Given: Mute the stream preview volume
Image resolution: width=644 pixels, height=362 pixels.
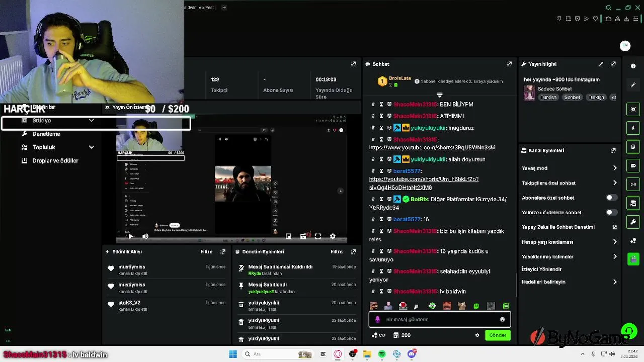Looking at the screenshot, I should pyautogui.click(x=145, y=236).
